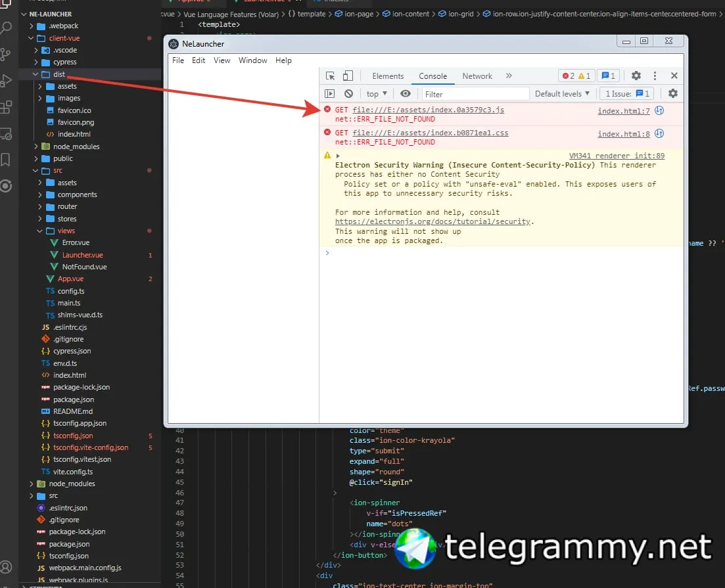Open the Launcher.vue file in views
Screen dimensions: 725x588
point(82,255)
